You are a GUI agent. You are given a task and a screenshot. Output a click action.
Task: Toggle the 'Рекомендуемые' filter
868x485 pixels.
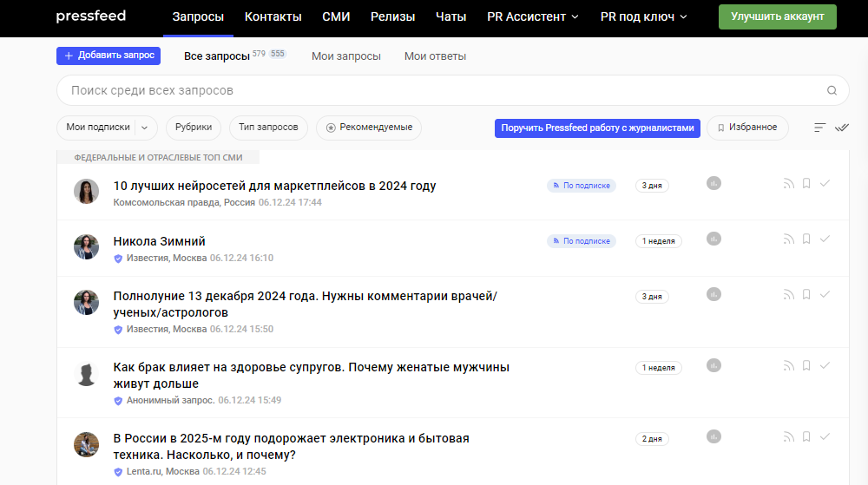pos(369,128)
